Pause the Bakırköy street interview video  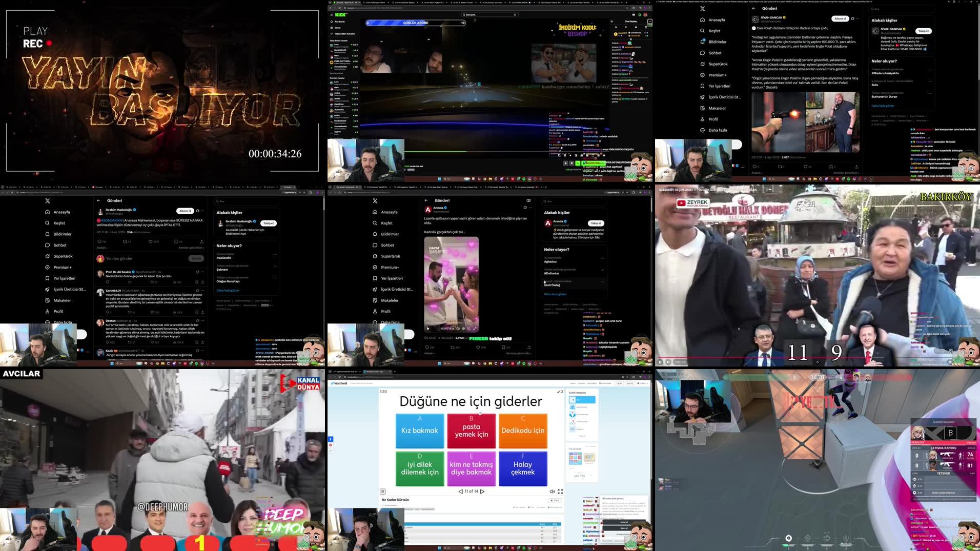[x=660, y=362]
